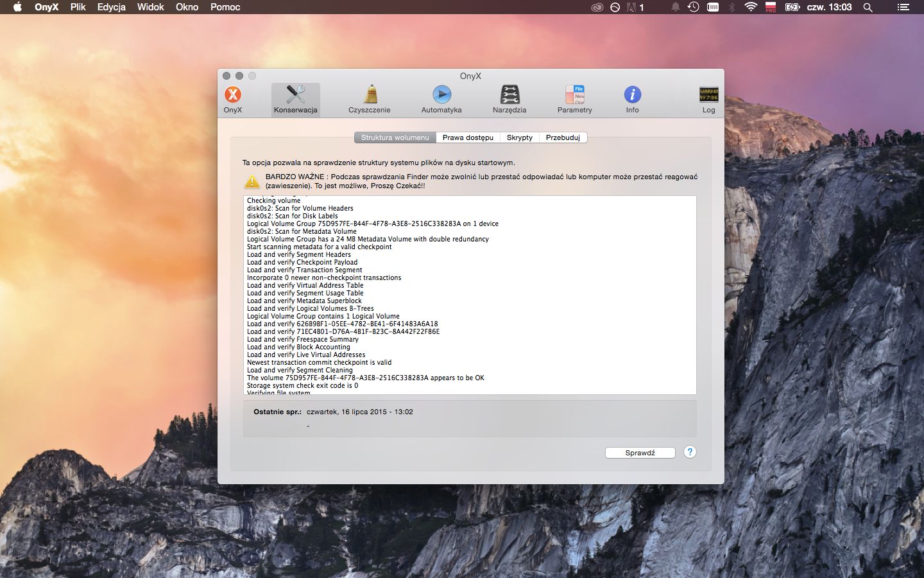The width and height of the screenshot is (924, 578).
Task: Open Spotlight search in menu bar
Action: click(868, 7)
